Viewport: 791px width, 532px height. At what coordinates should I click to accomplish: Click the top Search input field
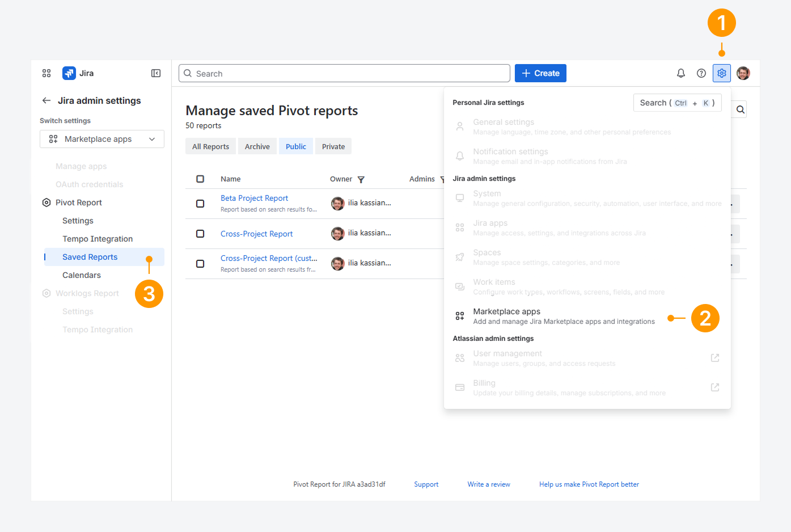click(344, 73)
